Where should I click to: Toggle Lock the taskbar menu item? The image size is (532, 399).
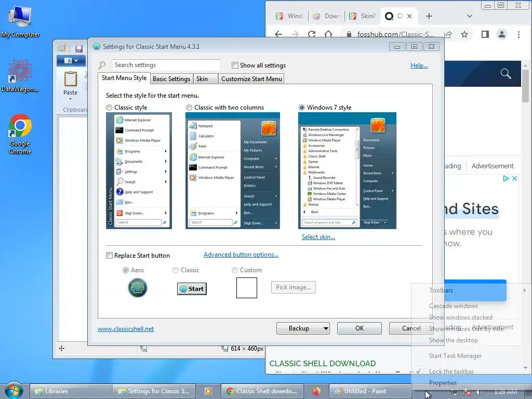pyautogui.click(x=451, y=371)
